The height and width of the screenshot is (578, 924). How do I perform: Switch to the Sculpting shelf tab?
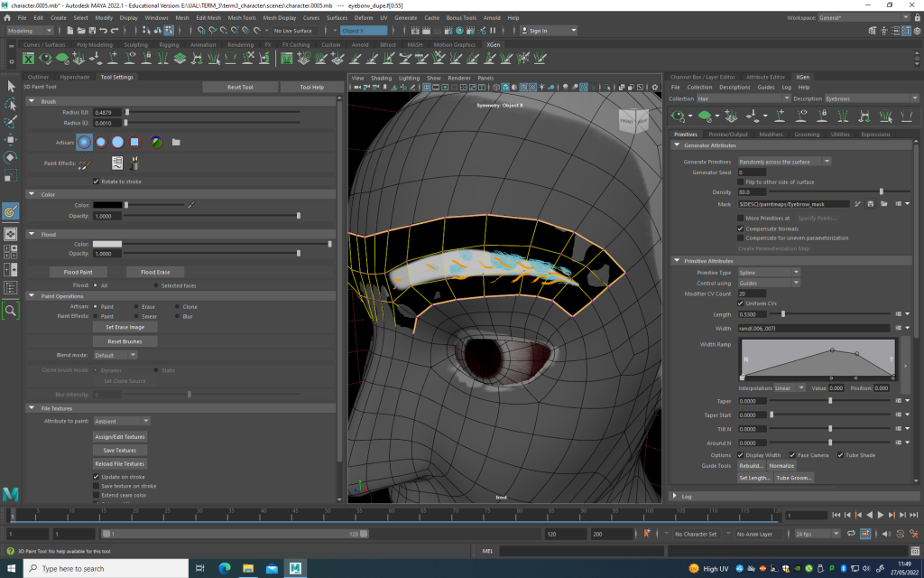pos(135,45)
